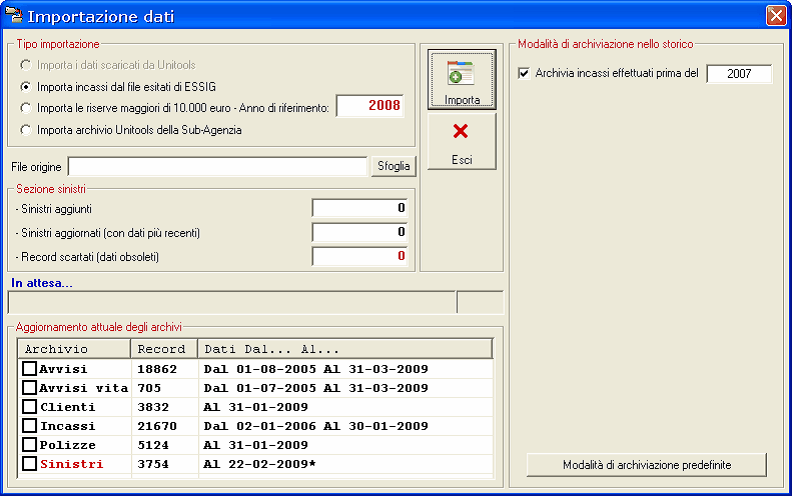Viewport: 792px width, 496px height.
Task: Close the Importazione dati window
Action: [x=775, y=16]
